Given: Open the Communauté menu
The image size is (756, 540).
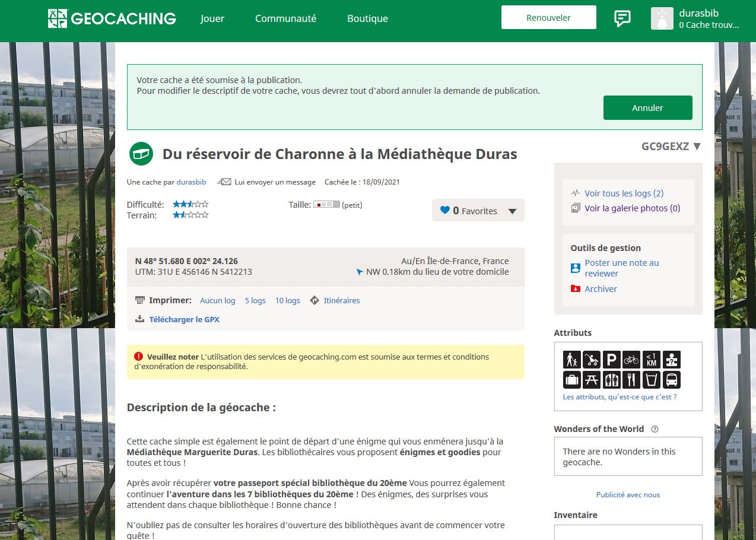Looking at the screenshot, I should 285,18.
